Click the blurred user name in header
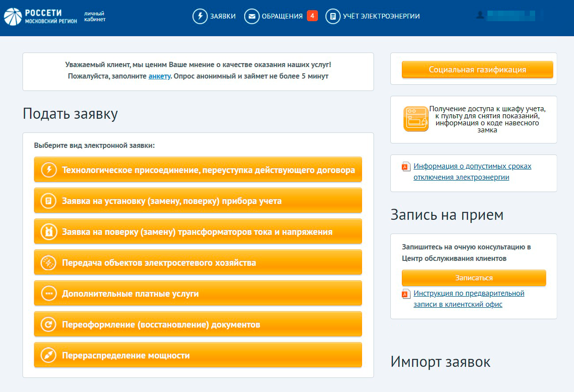Image resolution: width=574 pixels, height=392 pixels. click(510, 16)
